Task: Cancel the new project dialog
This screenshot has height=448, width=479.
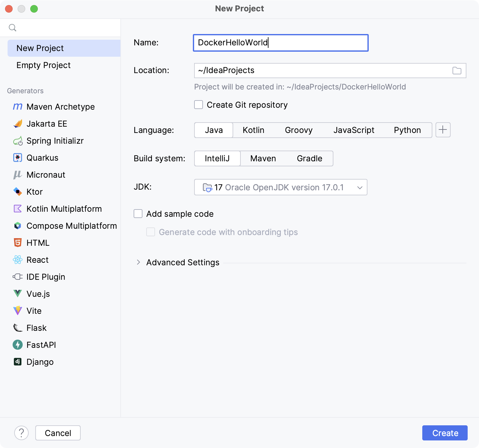Action: (58, 433)
